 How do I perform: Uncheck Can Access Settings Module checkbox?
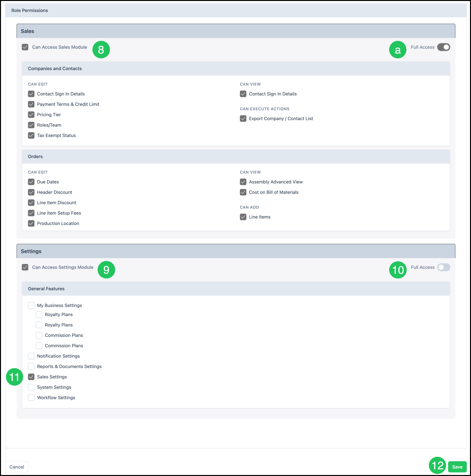tap(25, 267)
